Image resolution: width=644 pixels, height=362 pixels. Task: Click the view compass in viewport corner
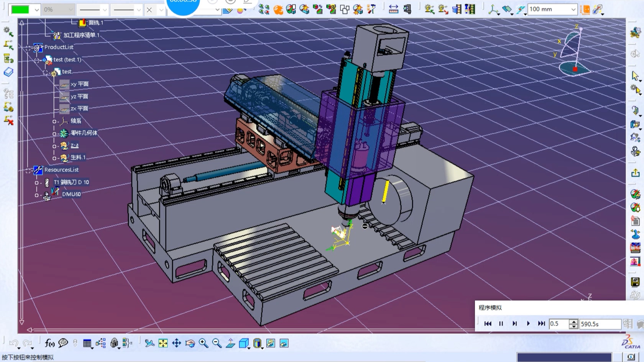point(574,51)
